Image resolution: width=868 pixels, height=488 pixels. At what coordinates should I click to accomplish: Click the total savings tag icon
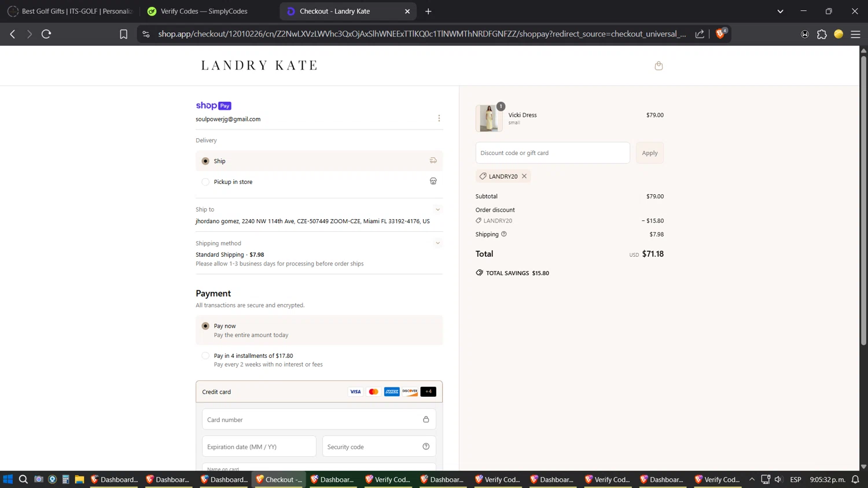[x=479, y=272]
